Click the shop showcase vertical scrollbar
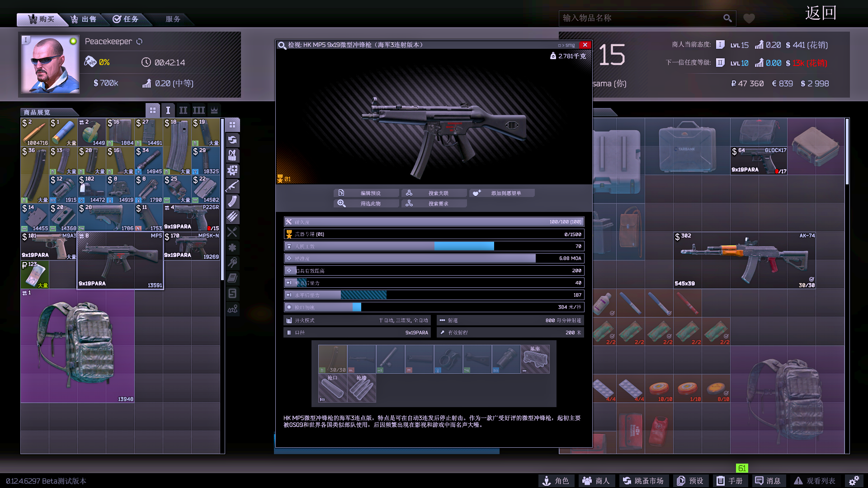The width and height of the screenshot is (868, 488). click(222, 199)
